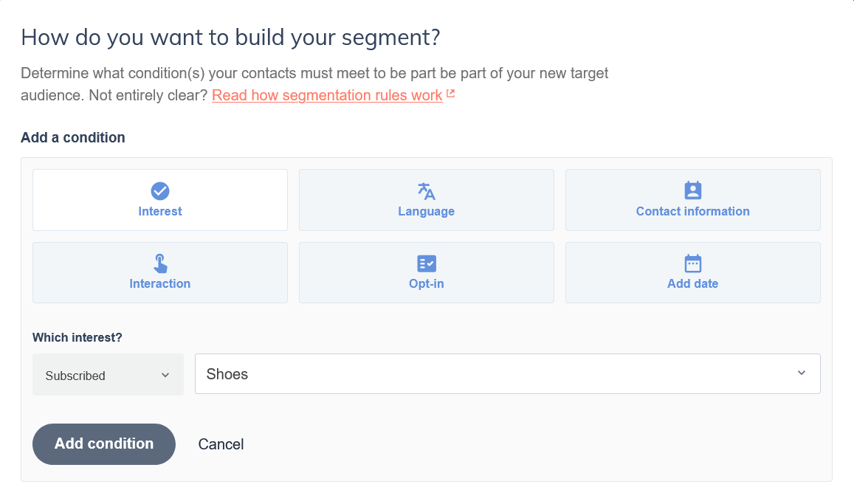854x504 pixels.
Task: Select the Add date label
Action: [x=692, y=283]
